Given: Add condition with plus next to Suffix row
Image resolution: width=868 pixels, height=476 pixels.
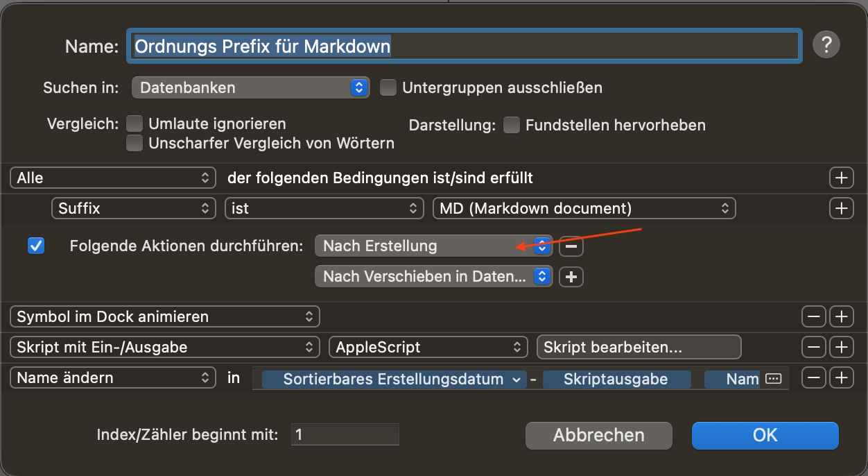Looking at the screenshot, I should point(841,207).
